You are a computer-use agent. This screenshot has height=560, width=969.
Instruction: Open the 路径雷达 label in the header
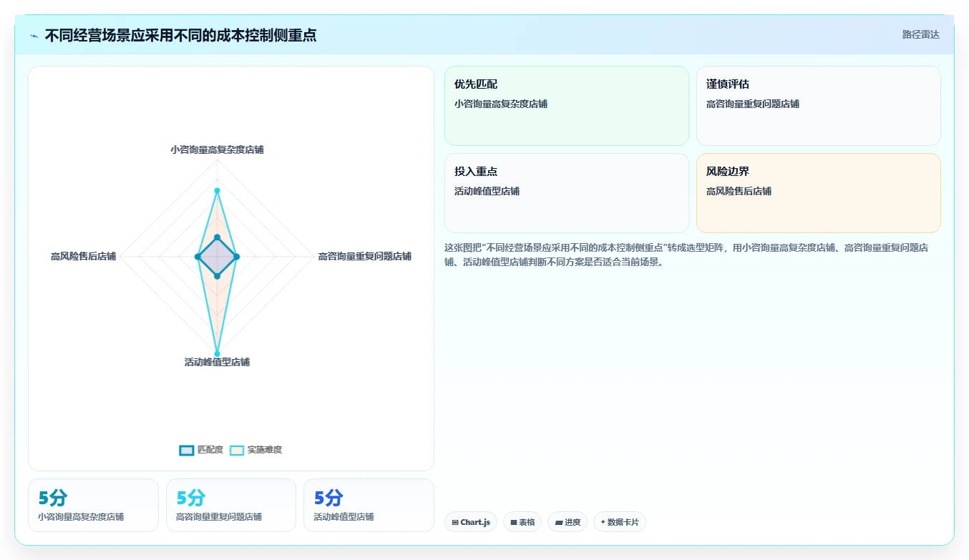pyautogui.click(x=920, y=34)
